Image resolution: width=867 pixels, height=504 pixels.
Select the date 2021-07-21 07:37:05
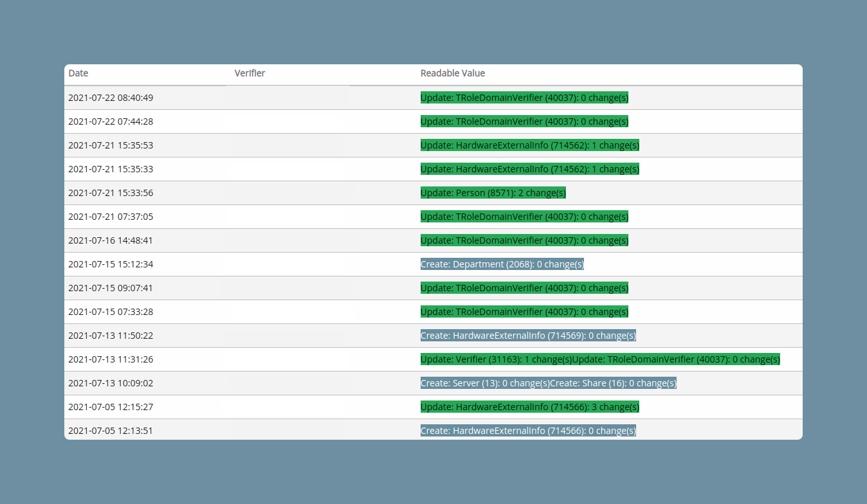click(x=111, y=217)
